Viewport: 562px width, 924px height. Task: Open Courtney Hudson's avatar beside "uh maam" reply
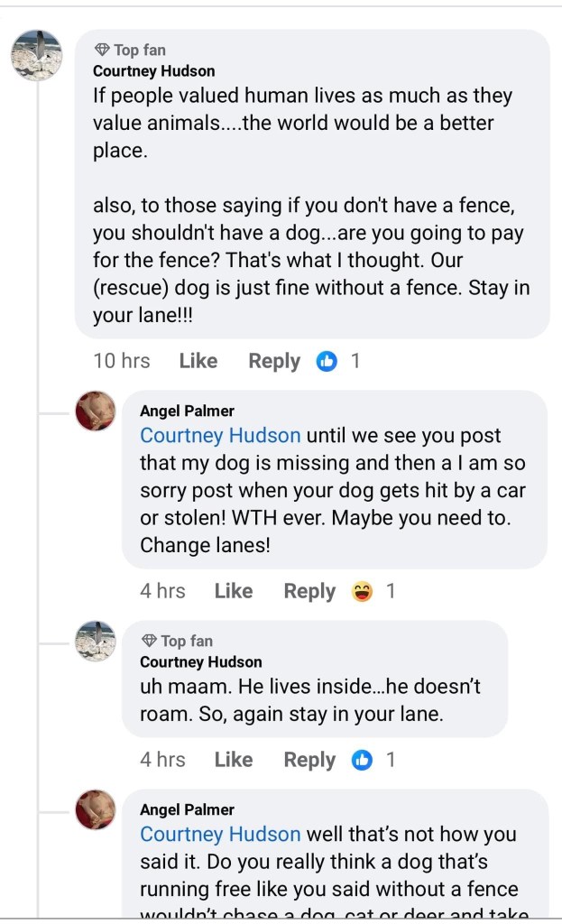click(95, 642)
